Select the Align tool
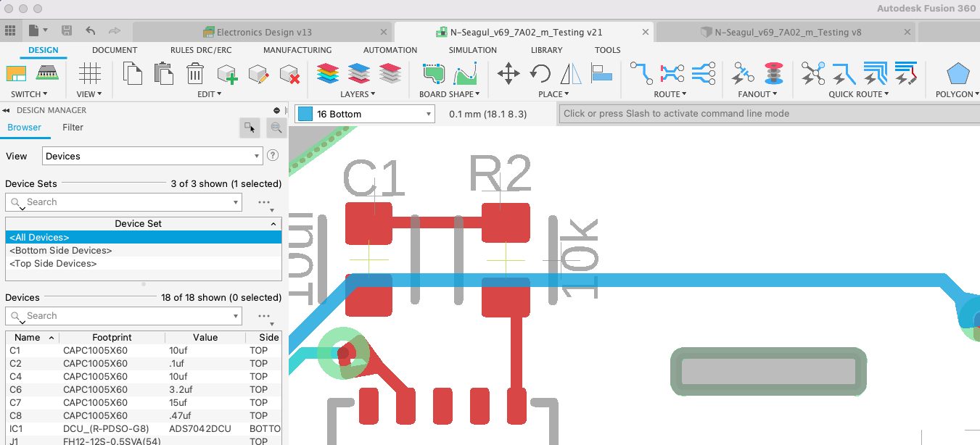980x445 pixels. point(602,72)
